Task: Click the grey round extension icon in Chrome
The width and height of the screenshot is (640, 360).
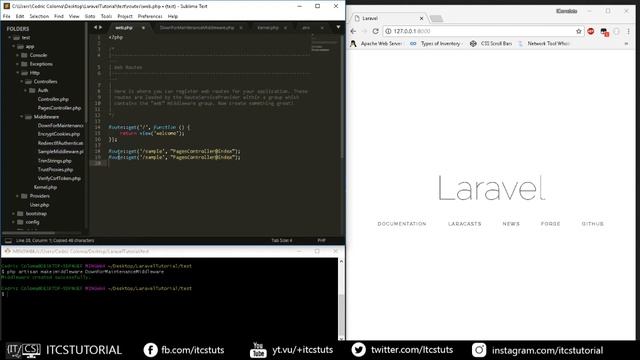Action: point(617,31)
